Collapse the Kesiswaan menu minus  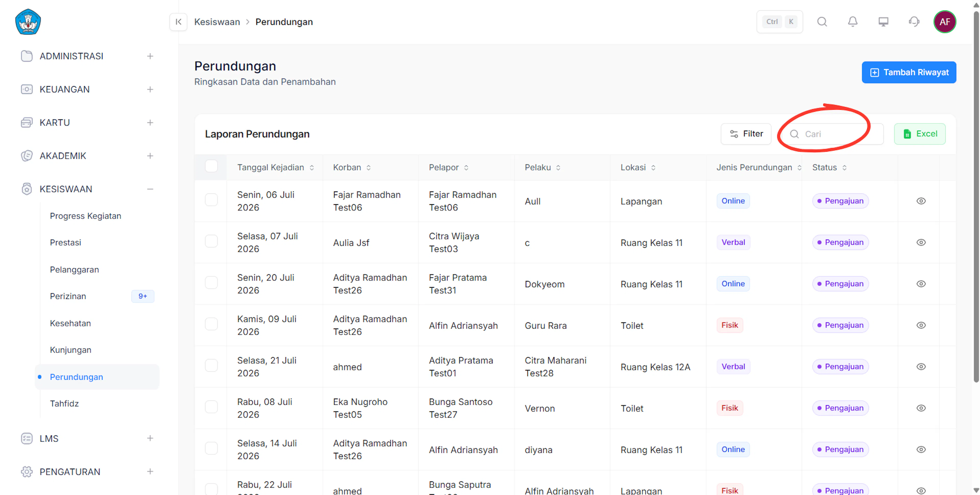pyautogui.click(x=150, y=189)
